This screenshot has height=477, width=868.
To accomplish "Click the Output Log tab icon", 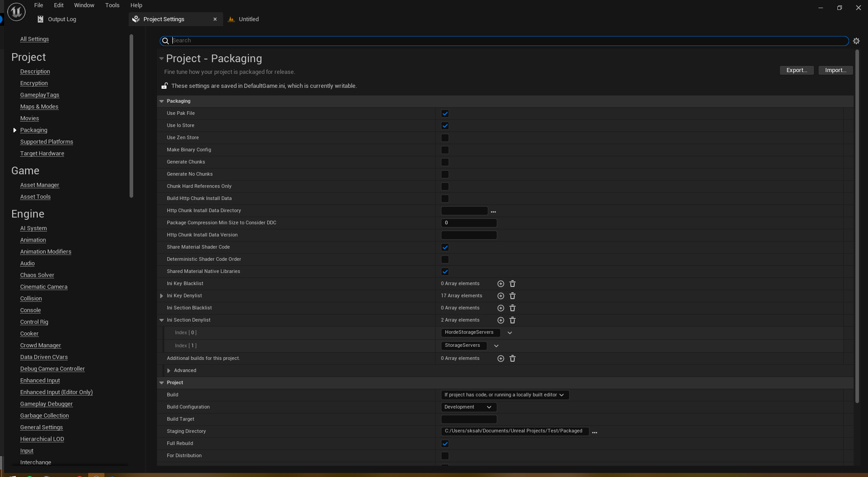I will [x=40, y=19].
